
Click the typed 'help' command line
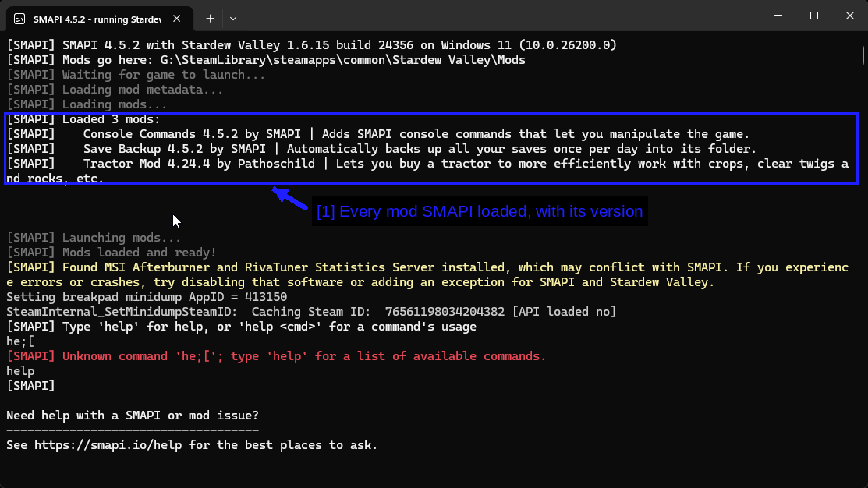tap(20, 371)
